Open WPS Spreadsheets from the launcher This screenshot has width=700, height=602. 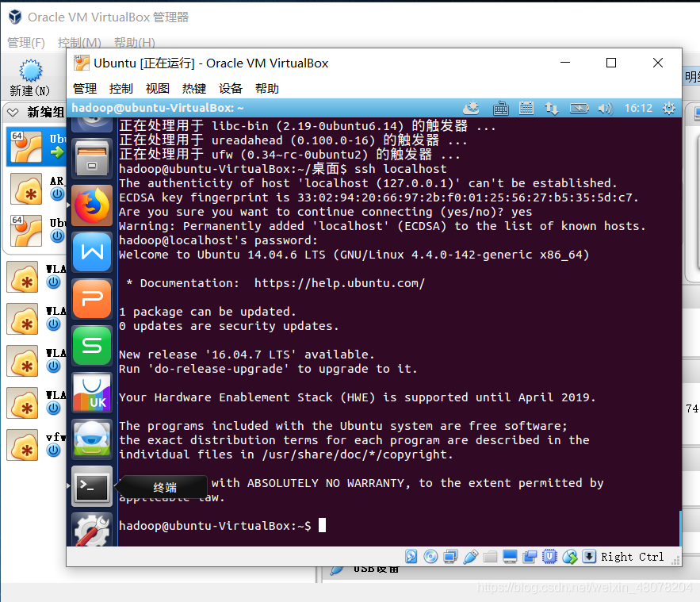point(90,346)
